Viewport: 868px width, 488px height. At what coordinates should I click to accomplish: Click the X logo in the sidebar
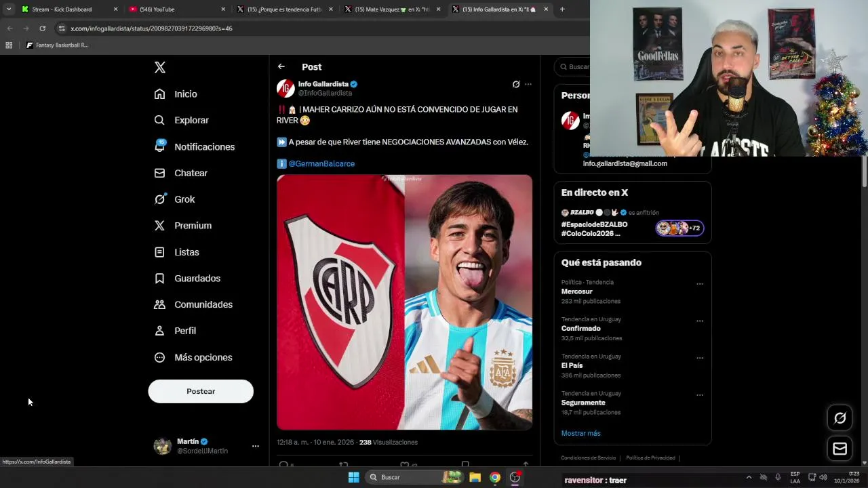click(x=160, y=67)
